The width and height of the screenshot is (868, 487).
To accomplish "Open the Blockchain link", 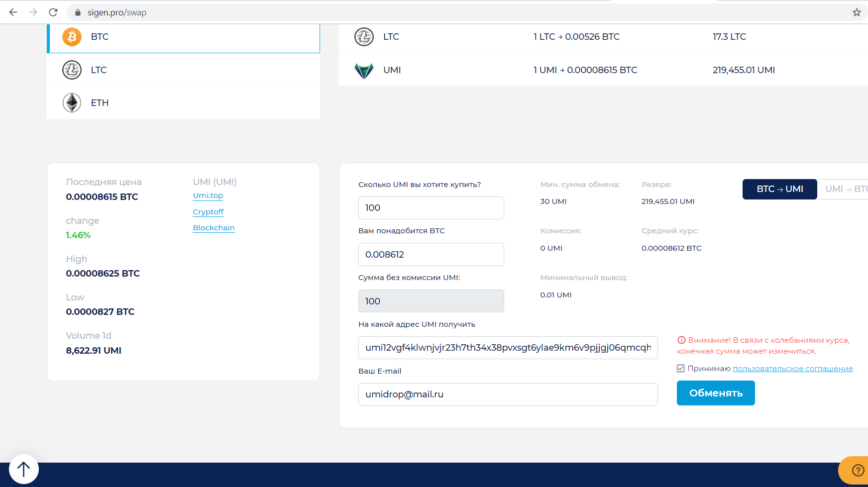I will point(214,228).
